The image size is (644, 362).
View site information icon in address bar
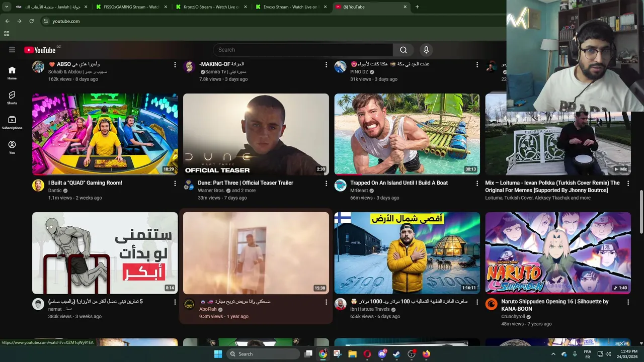click(46, 21)
